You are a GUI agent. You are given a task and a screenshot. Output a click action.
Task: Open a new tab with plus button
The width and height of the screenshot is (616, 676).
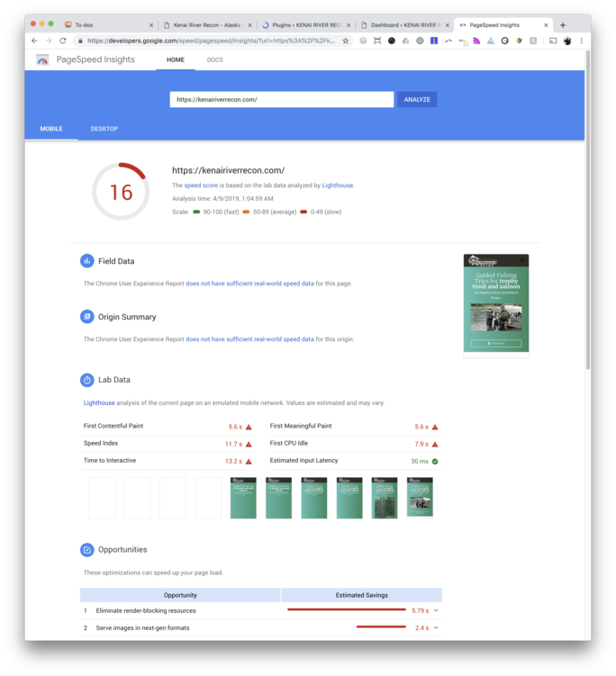(563, 25)
